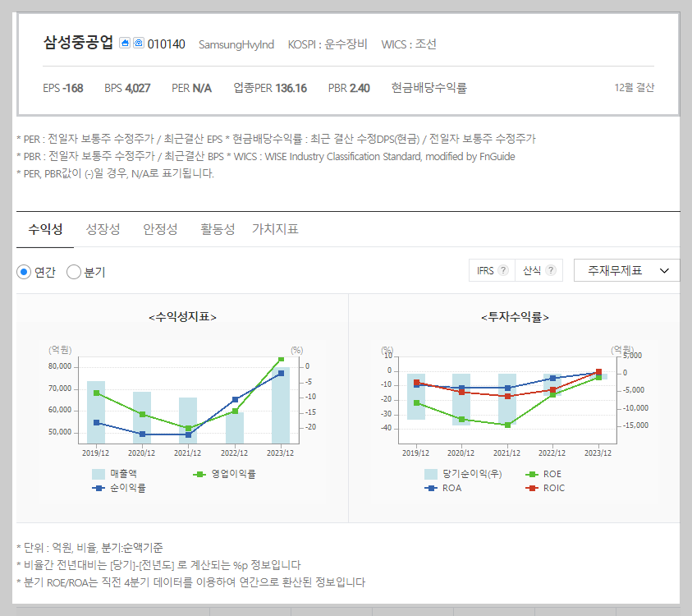The width and height of the screenshot is (692, 616).
Task: Click the stock code 010140
Action: [x=167, y=44]
